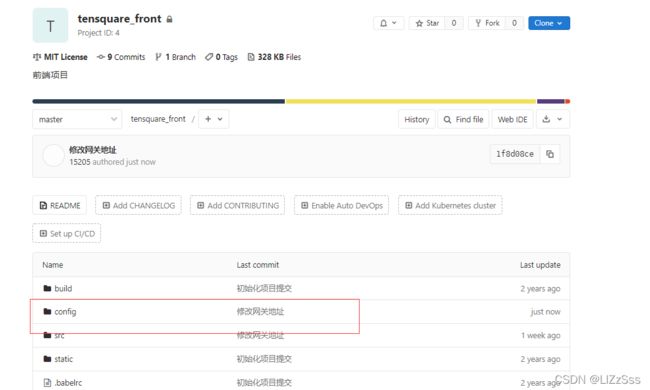Open the notification bell dropdown
This screenshot has height=390, width=650.
pyautogui.click(x=388, y=23)
